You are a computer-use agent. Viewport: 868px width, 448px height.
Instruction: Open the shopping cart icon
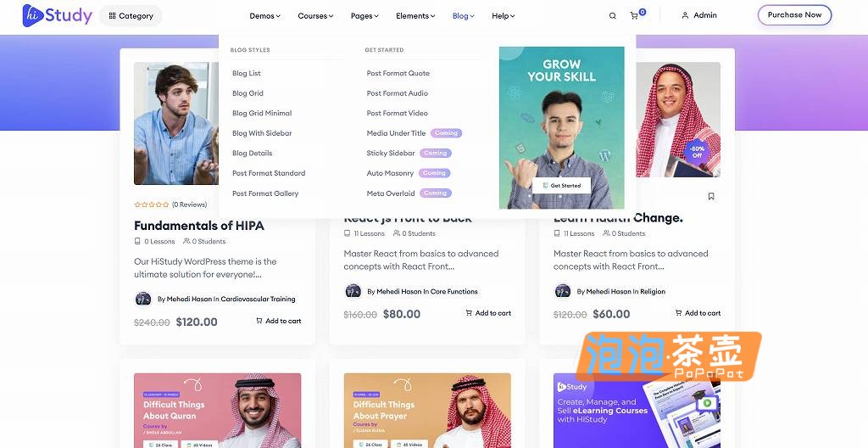pyautogui.click(x=634, y=16)
